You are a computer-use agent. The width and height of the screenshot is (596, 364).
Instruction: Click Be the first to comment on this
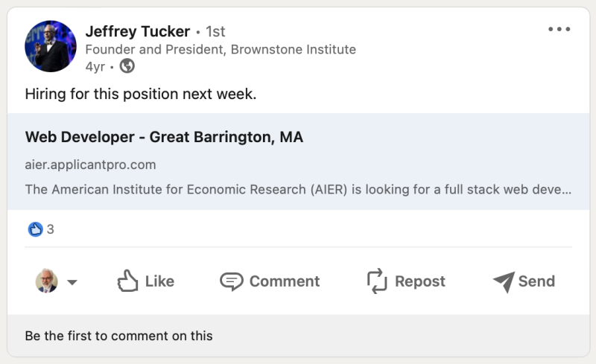coord(118,336)
